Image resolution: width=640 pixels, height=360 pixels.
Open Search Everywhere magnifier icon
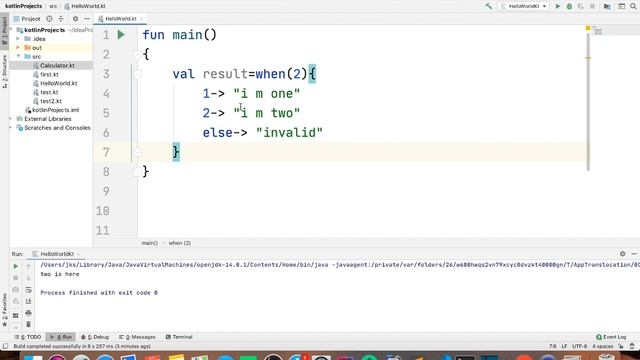633,6
